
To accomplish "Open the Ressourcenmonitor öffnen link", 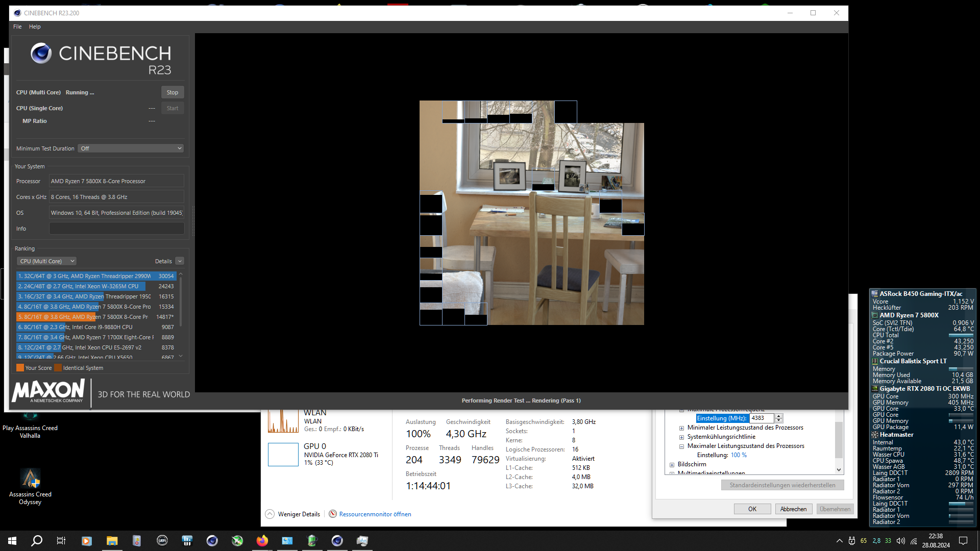I will 375,514.
